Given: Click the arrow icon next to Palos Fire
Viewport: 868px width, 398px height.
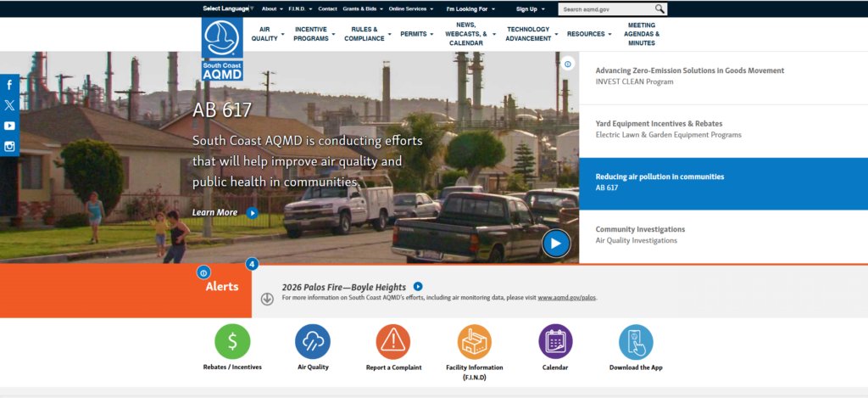Looking at the screenshot, I should tap(418, 287).
